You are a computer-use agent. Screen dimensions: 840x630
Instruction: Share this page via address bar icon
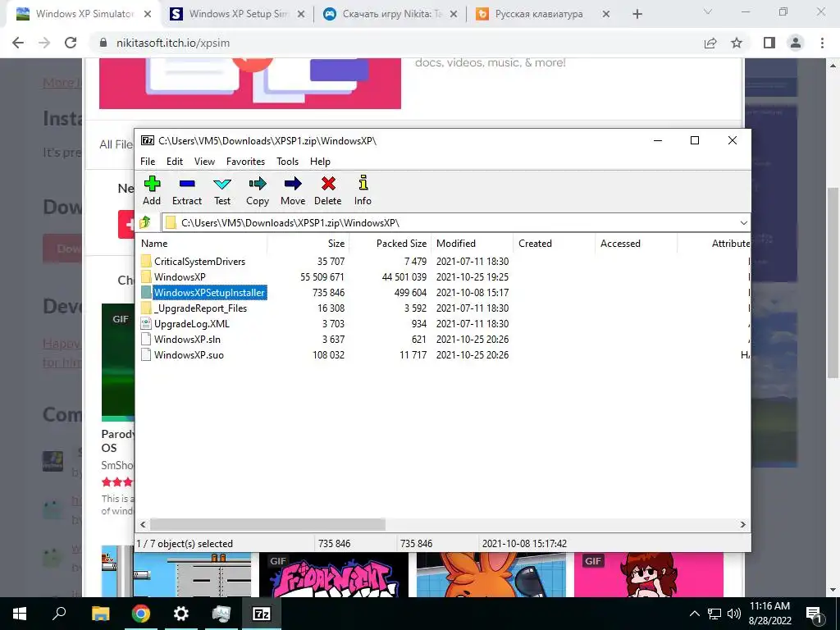[x=710, y=43]
